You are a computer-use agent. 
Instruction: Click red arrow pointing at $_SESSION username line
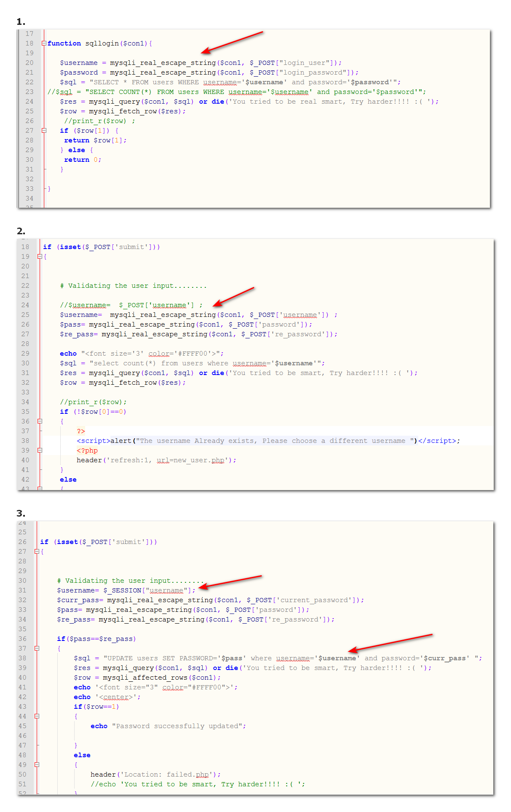[x=230, y=581]
